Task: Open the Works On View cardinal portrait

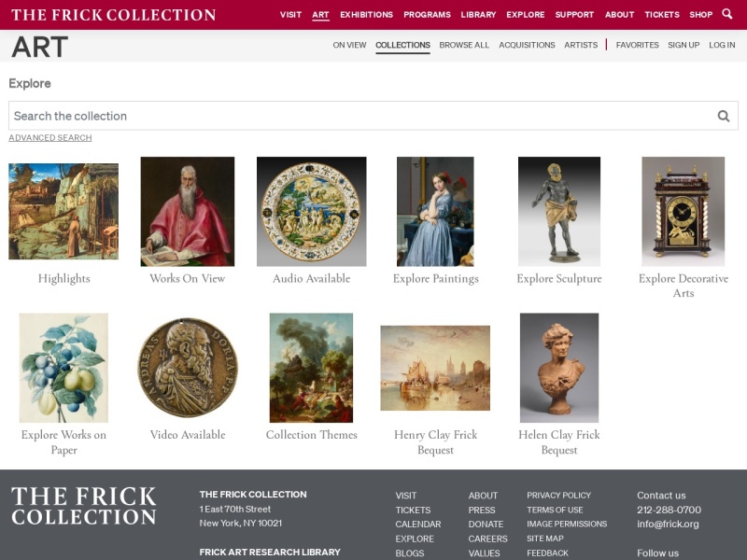Action: [188, 212]
